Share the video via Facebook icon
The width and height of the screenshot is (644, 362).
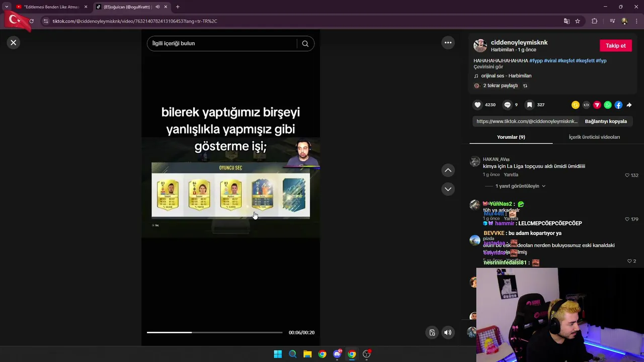point(618,105)
